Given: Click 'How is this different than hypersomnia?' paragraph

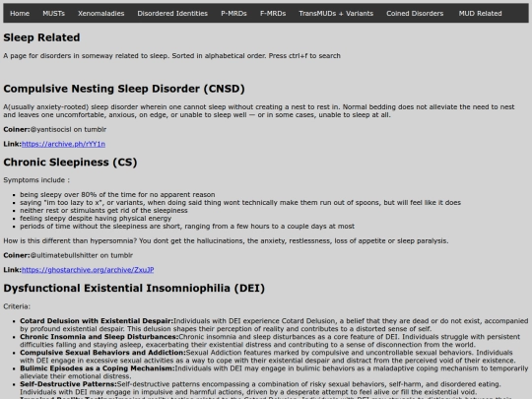Looking at the screenshot, I should tap(226, 241).
